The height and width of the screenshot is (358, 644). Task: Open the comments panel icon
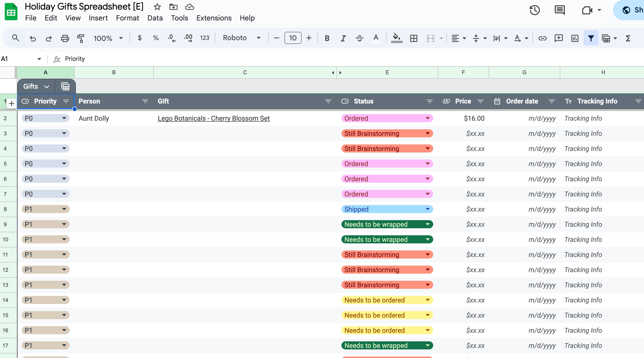point(560,10)
